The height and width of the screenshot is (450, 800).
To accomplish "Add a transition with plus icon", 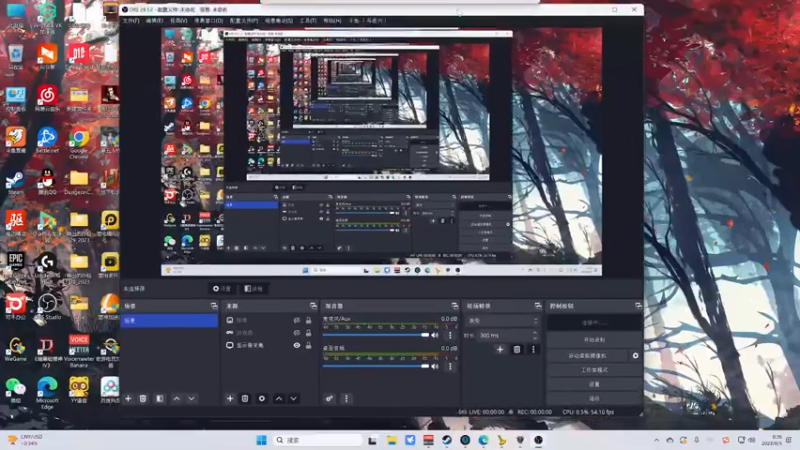I will (x=500, y=349).
